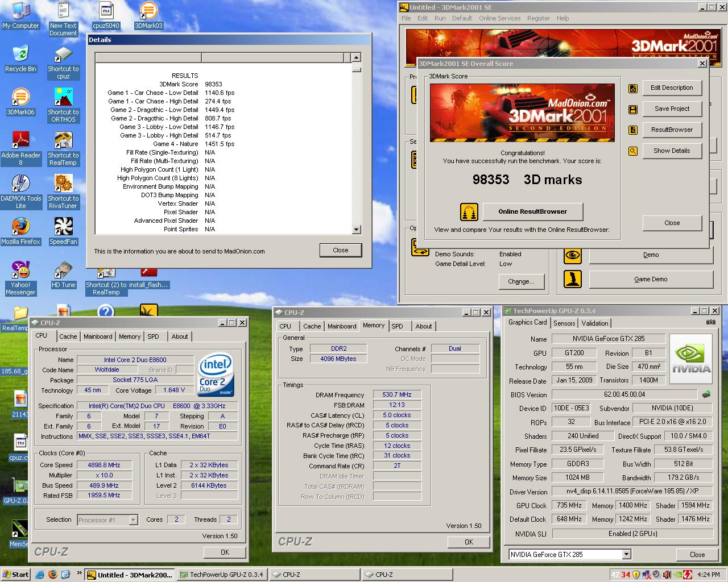Image resolution: width=728 pixels, height=582 pixels.
Task: Open Shortcut to RivaTuner icon
Action: coord(63,192)
